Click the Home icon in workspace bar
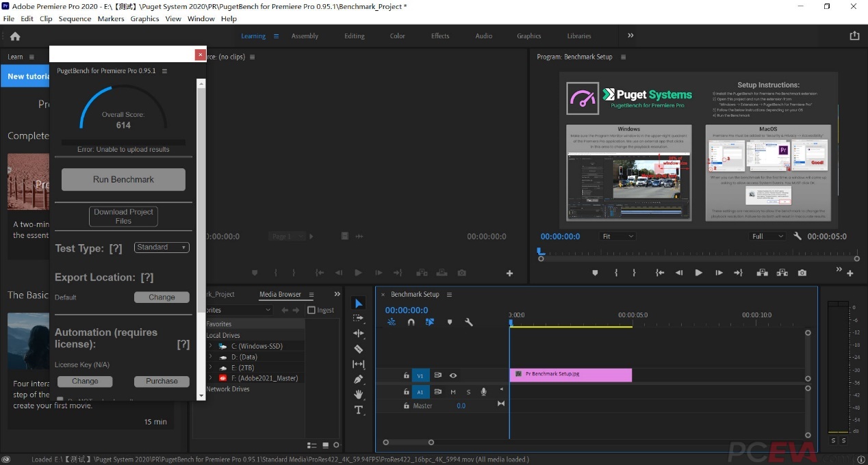Screen dimensions: 868x465 click(x=15, y=36)
